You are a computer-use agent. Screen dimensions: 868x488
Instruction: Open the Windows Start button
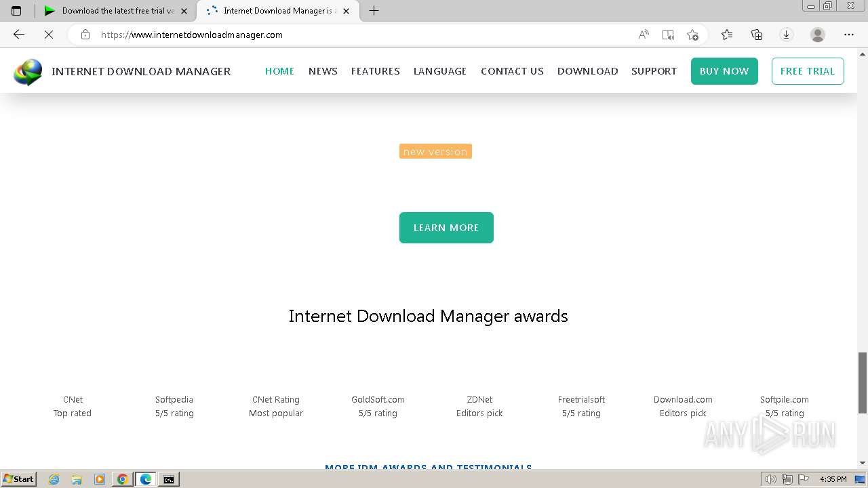18,479
